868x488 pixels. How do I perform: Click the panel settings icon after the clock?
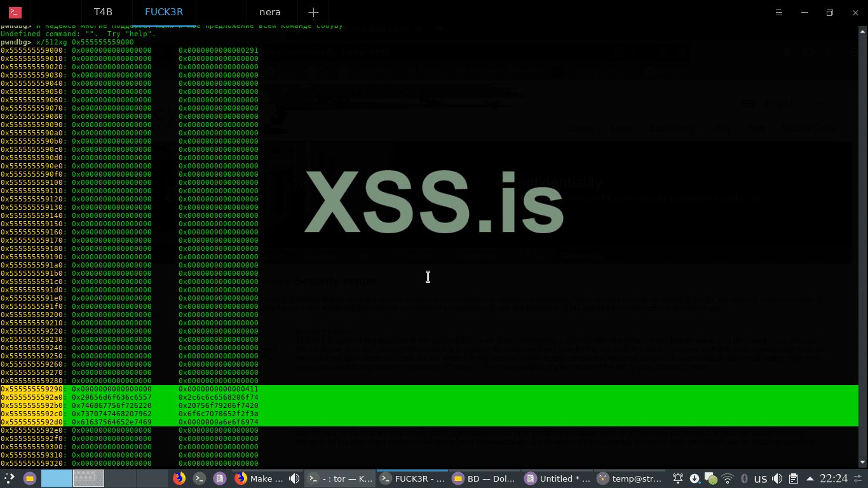click(x=859, y=478)
